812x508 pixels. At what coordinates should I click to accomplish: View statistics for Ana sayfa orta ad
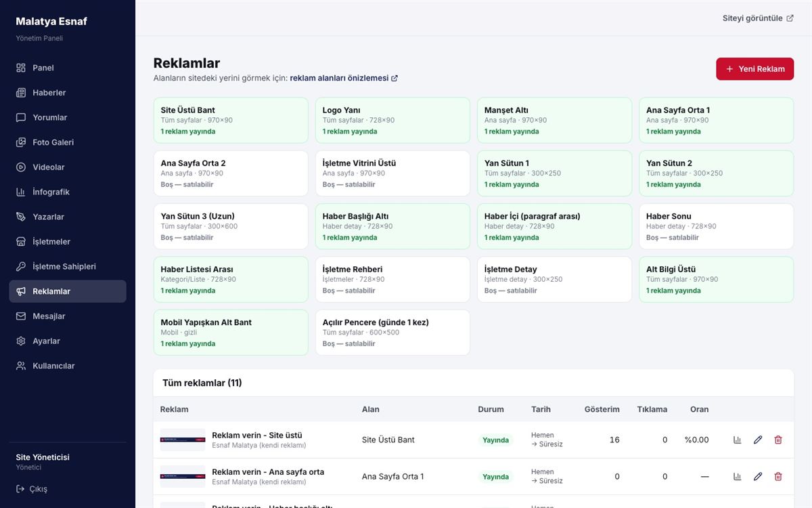pos(738,476)
